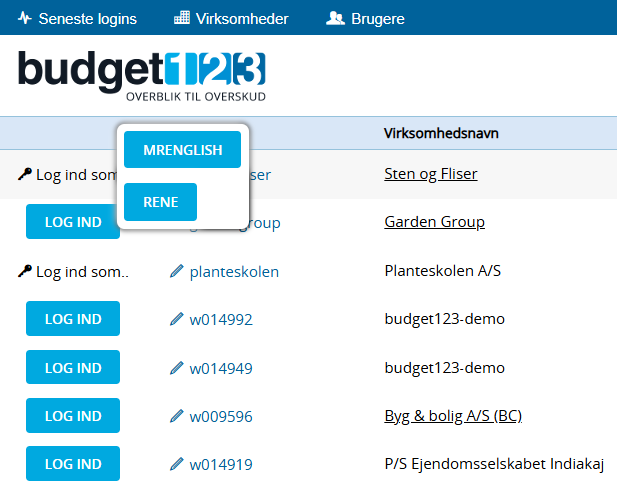
Task: Click the edit pencil next to w014992
Action: tap(177, 320)
